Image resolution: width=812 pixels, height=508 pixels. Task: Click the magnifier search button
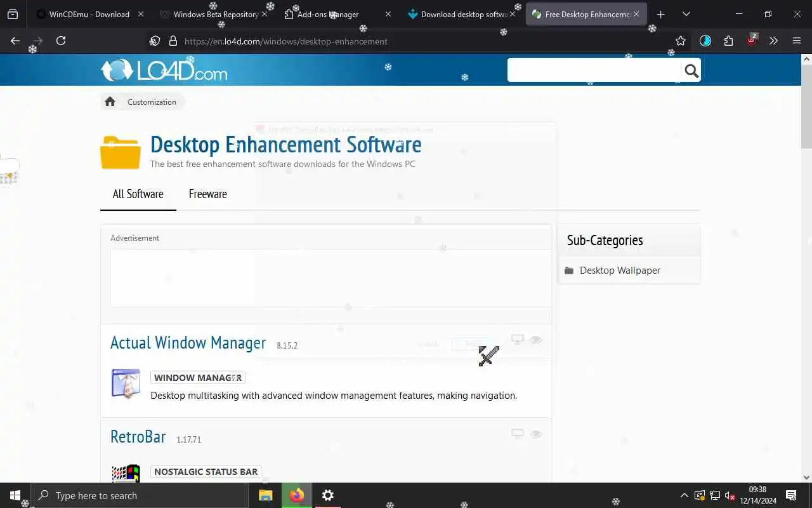[691, 70]
